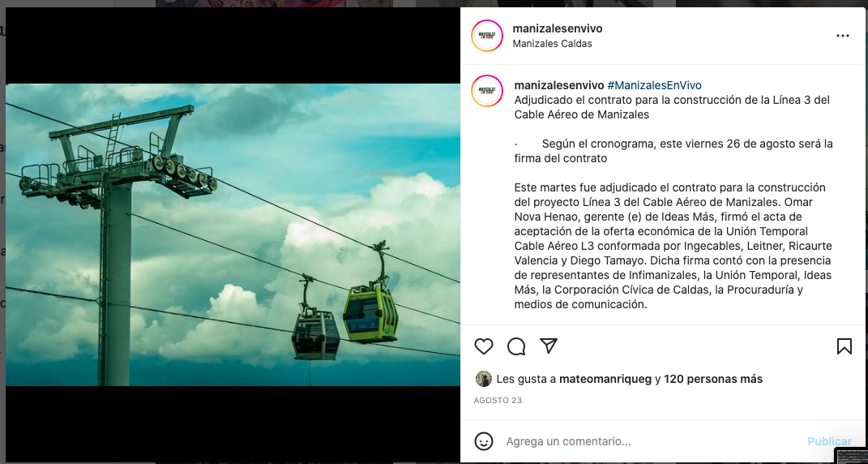The width and height of the screenshot is (868, 464).
Task: Open the #ManizalesEnVivo hashtag
Action: (654, 85)
